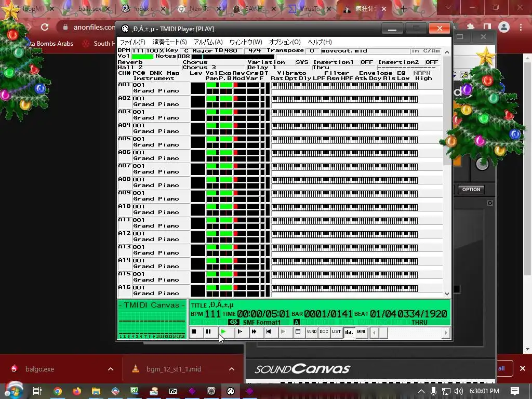Click the A12 channel label

[124, 233]
